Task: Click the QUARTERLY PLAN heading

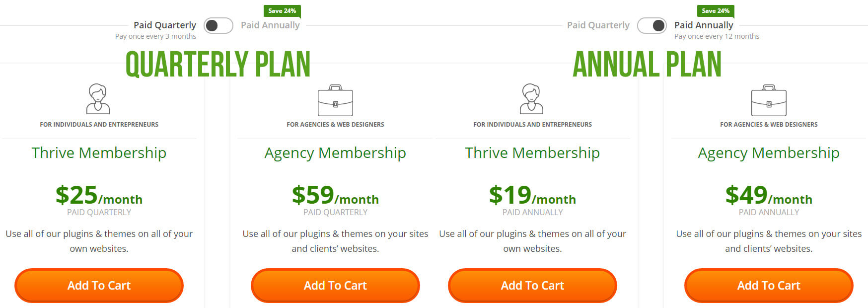Action: 218,65
